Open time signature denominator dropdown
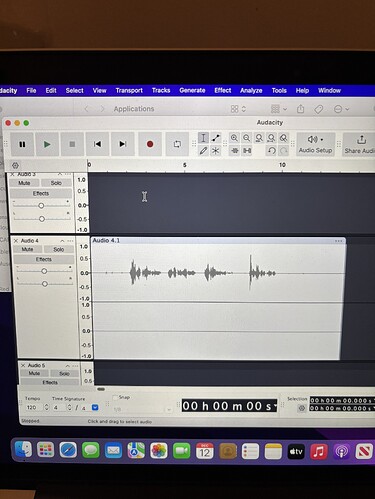 pos(95,408)
